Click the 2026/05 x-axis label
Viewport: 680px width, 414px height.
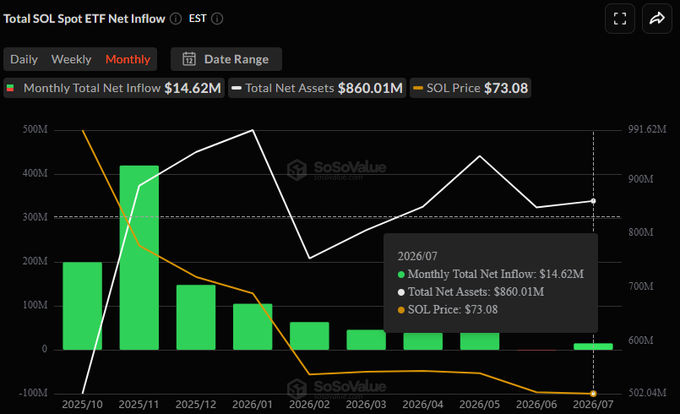point(480,404)
